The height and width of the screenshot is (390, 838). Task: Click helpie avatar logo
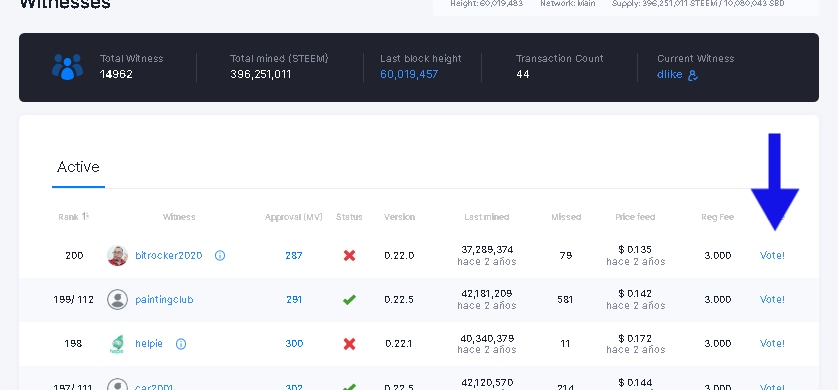pyautogui.click(x=117, y=344)
